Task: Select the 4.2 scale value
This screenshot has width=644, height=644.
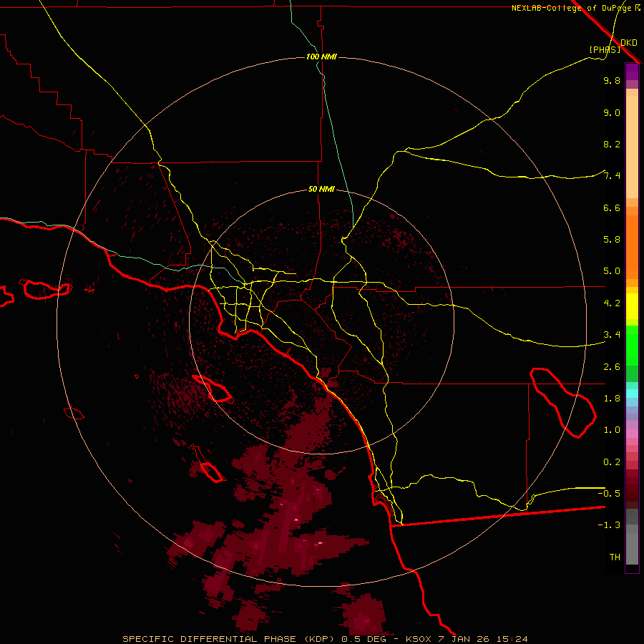Action: (x=612, y=303)
